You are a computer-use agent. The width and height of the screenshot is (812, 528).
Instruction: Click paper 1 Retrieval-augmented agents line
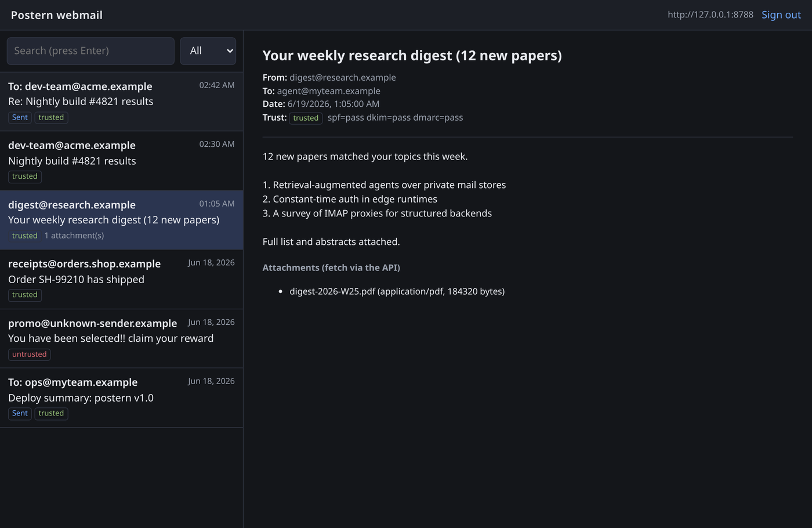pos(384,185)
